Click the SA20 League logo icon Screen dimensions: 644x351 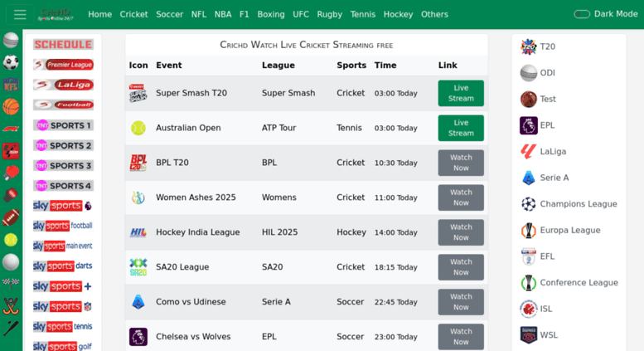pos(138,267)
